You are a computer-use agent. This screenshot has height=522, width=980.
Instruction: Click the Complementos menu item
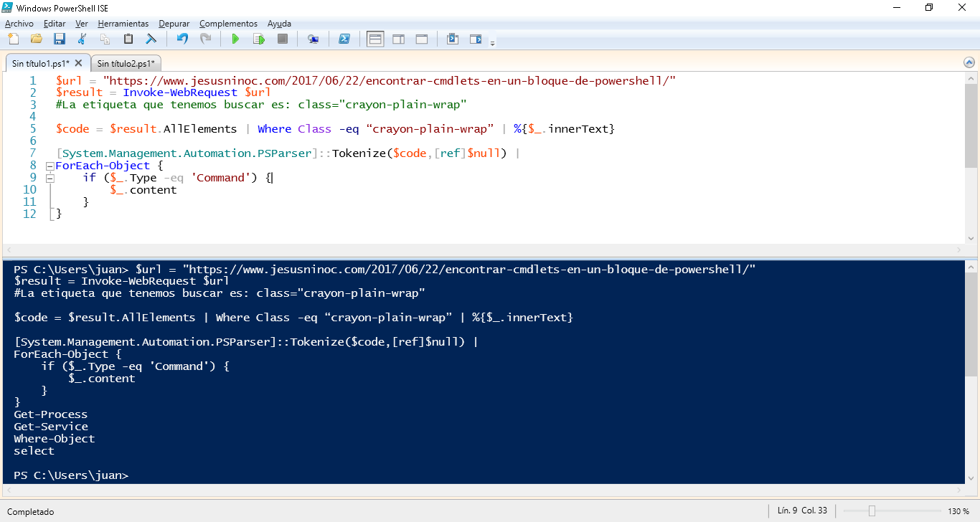click(228, 23)
